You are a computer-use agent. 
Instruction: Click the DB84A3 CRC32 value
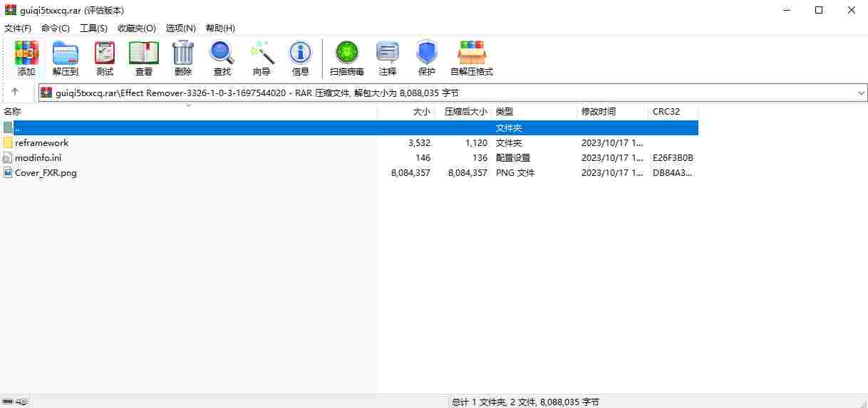pyautogui.click(x=673, y=172)
